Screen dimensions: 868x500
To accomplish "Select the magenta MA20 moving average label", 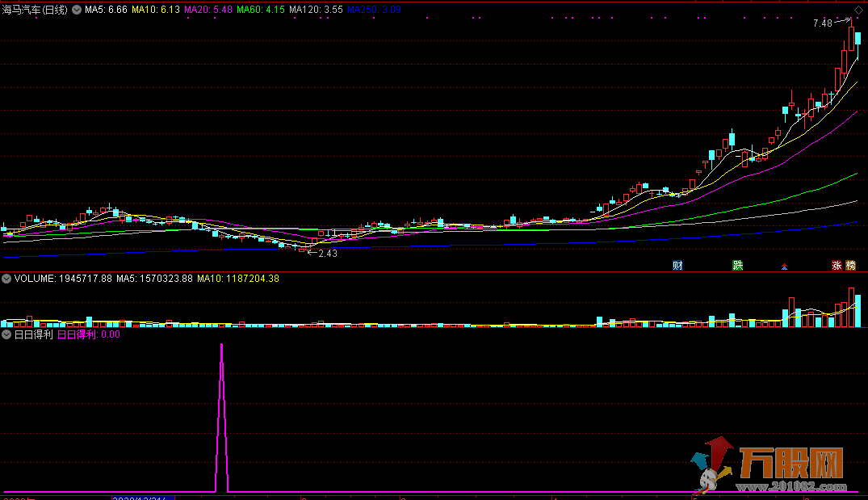I will point(208,10).
